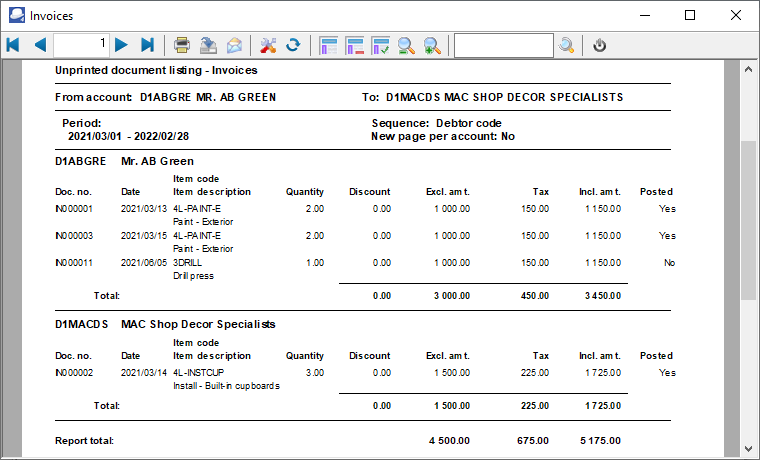Click the 'Unprinted document listing - Invoices' title
This screenshot has width=760, height=460.
(156, 71)
